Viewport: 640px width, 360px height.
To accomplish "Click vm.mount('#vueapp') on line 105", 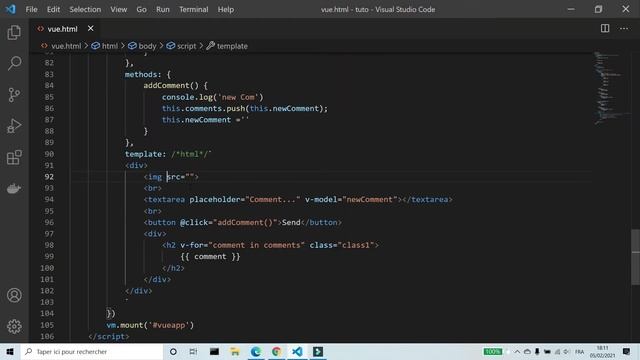I will (150, 325).
